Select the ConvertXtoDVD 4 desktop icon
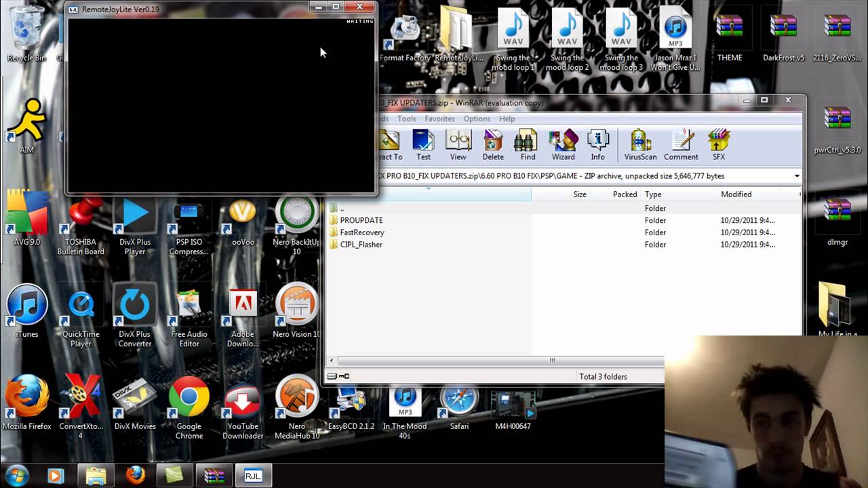The height and width of the screenshot is (488, 868). click(81, 407)
